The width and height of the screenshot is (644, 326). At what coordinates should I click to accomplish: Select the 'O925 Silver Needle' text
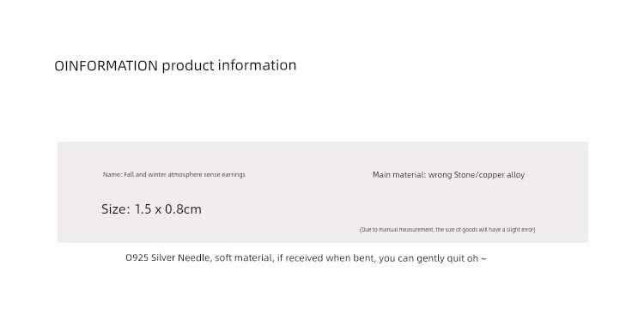[x=168, y=258]
